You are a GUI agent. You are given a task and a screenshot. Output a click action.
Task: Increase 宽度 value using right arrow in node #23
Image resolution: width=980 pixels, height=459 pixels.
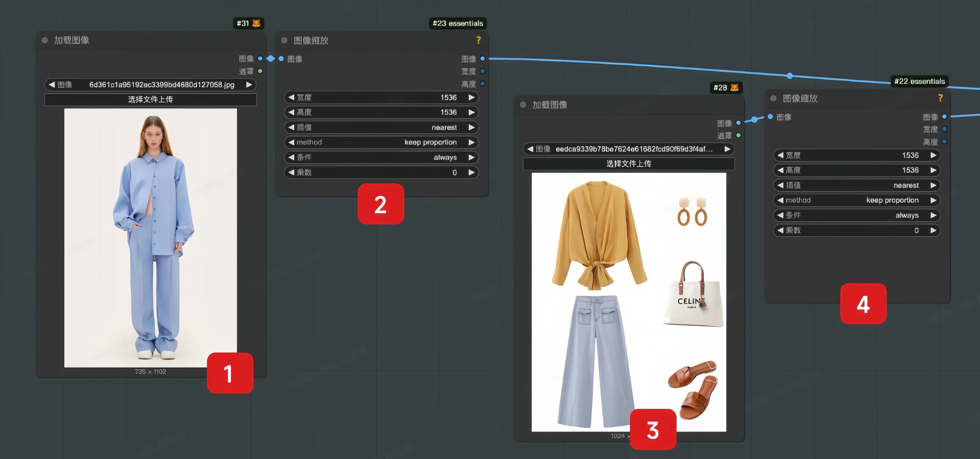(x=471, y=97)
